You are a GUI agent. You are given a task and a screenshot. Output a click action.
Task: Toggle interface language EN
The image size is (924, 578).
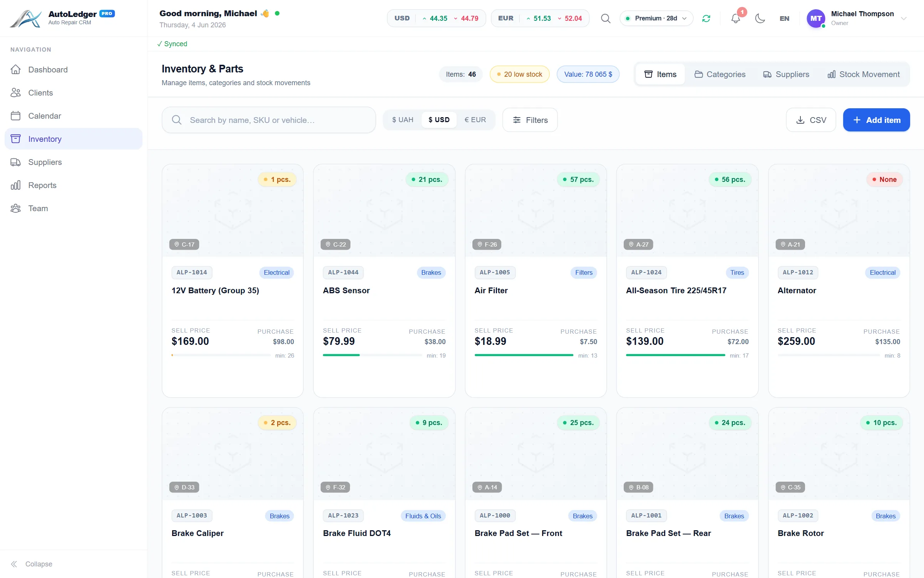coord(784,18)
